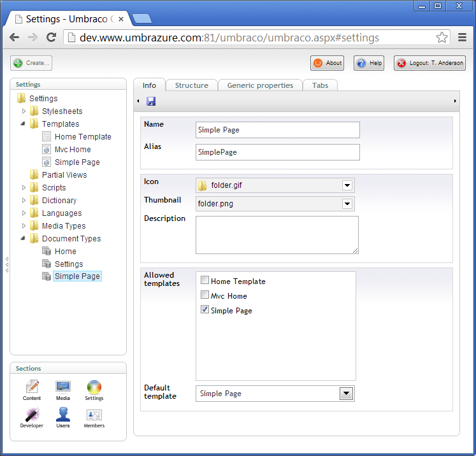Viewport: 476px width, 456px height.
Task: Reload the page in browser
Action: [x=52, y=38]
